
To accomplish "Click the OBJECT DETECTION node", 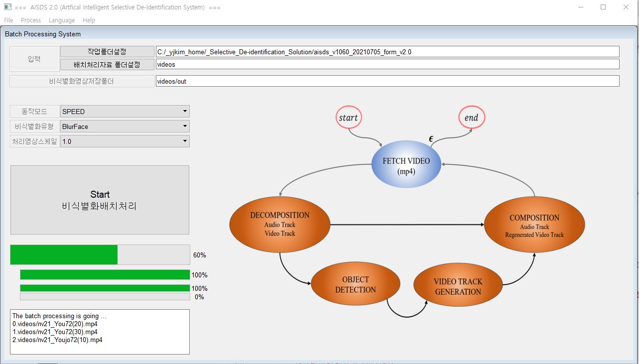I will 356,284.
